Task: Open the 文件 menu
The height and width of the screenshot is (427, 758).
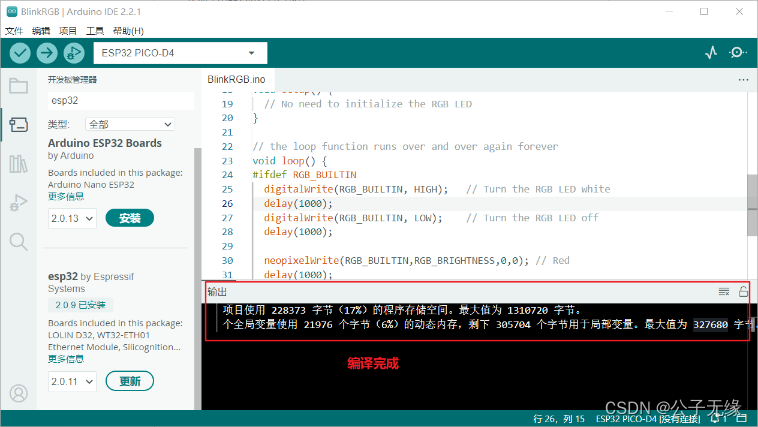Action: click(14, 31)
